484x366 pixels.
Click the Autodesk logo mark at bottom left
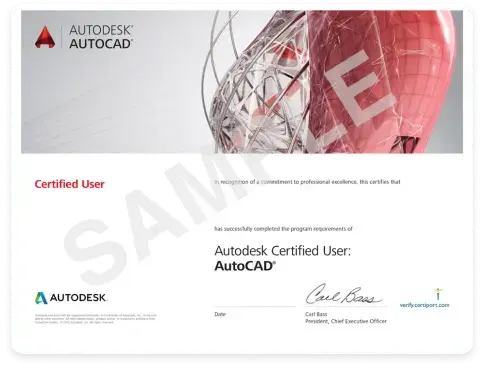(41, 298)
